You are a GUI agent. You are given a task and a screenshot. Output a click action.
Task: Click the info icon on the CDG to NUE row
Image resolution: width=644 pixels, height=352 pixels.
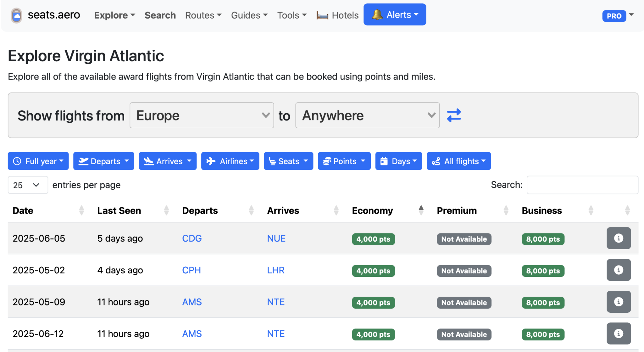[x=619, y=238]
